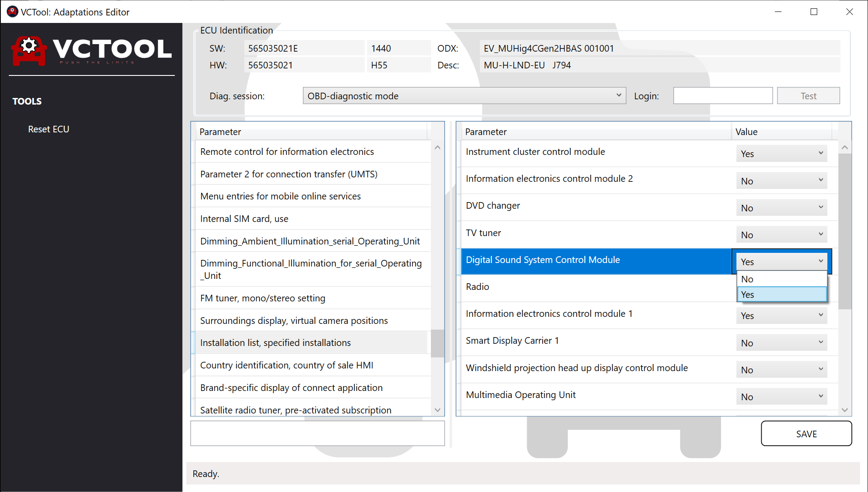
Task: Minimize the Adaptations Editor window
Action: tap(778, 12)
